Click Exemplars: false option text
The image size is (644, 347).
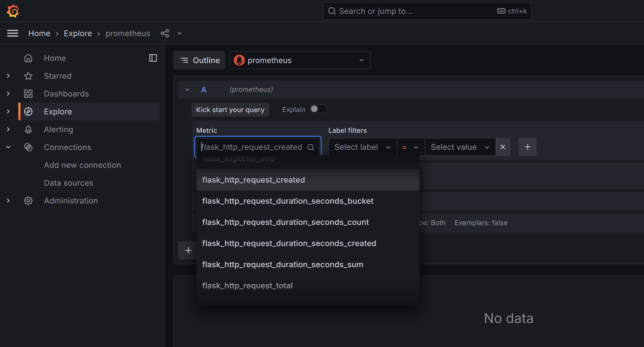(481, 223)
